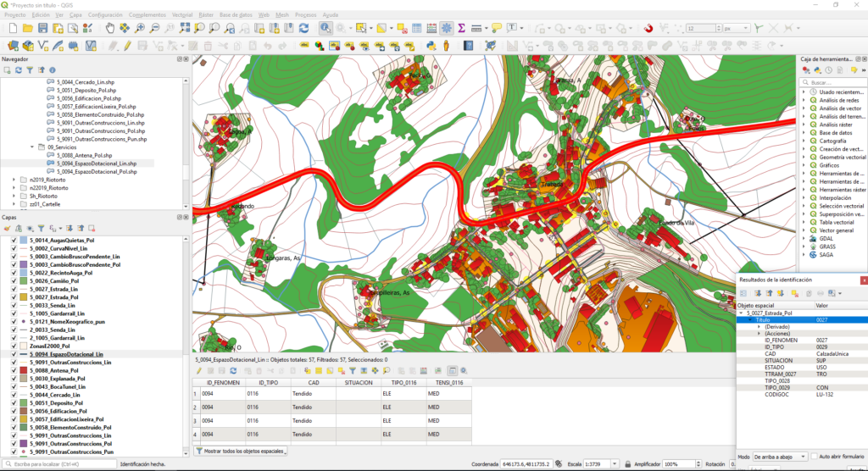Click the Statistical Summary sigma icon

point(461,28)
